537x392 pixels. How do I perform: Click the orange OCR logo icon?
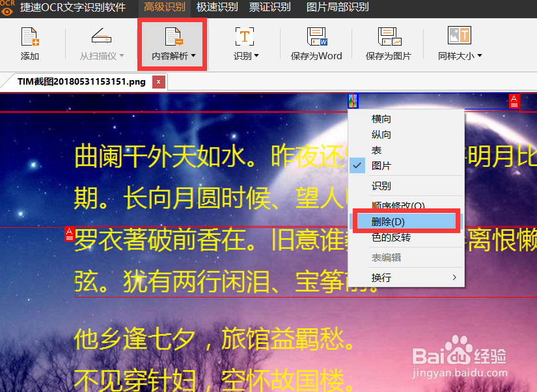click(x=8, y=8)
